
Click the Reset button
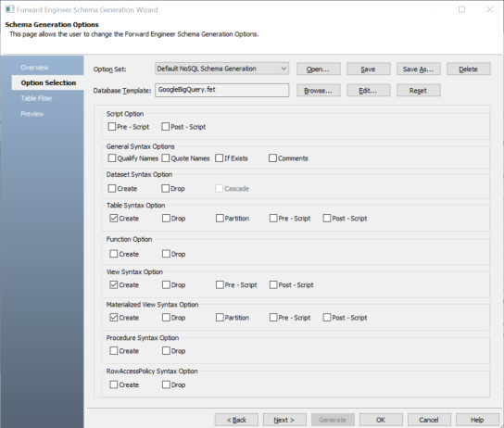tap(418, 91)
